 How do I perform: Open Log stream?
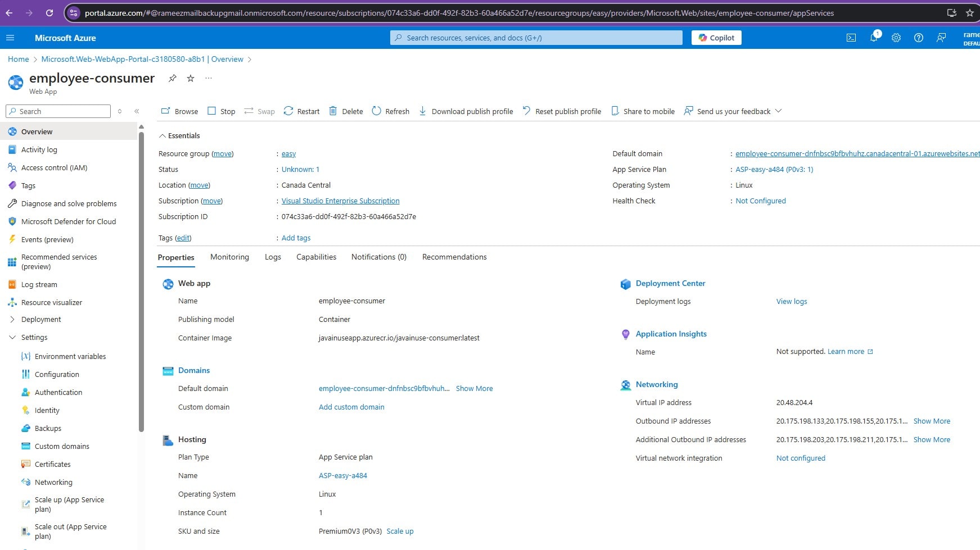pyautogui.click(x=69, y=284)
